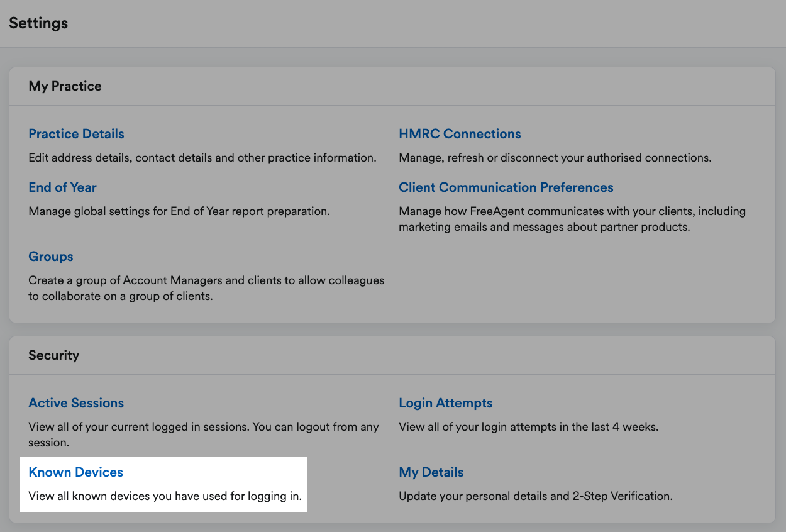This screenshot has width=786, height=532.
Task: Click the Settings page title
Action: [38, 23]
